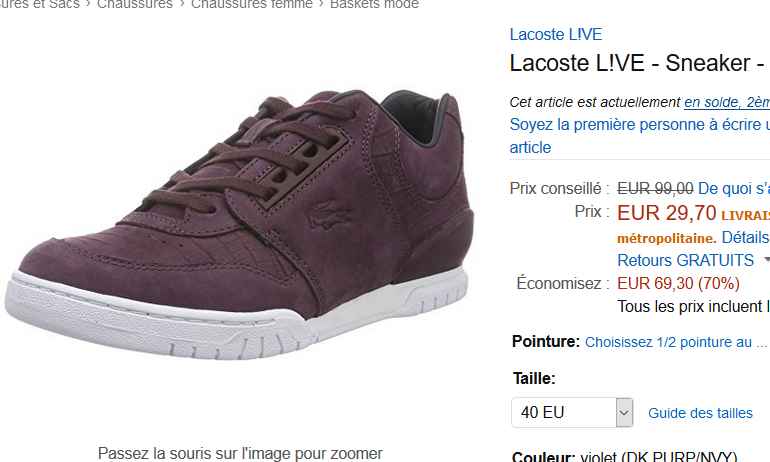Click the crocodile logo on the shoe
This screenshot has height=462, width=770.
(x=329, y=216)
